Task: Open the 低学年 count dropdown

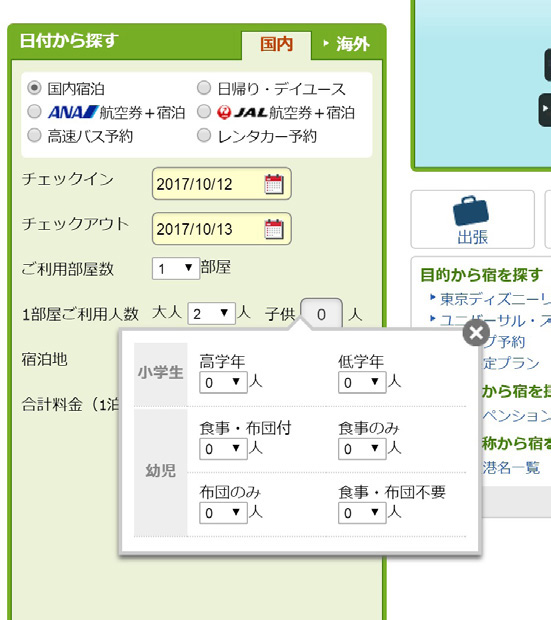Action: [362, 382]
